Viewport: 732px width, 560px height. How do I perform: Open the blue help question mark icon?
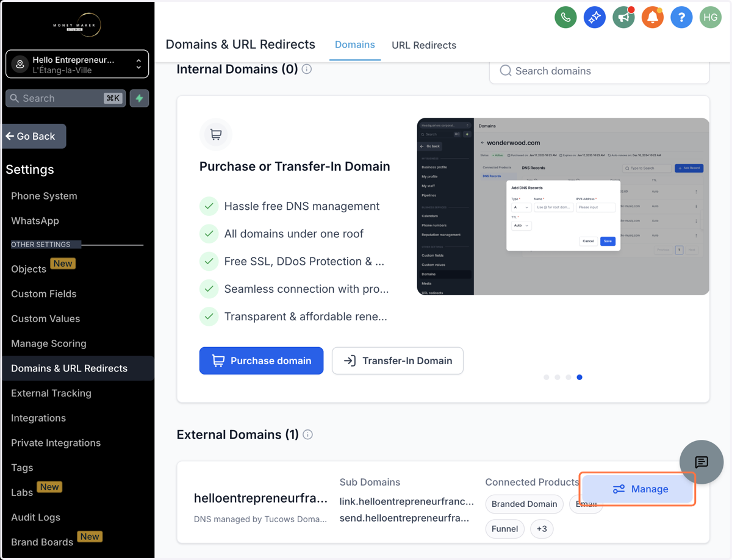pos(681,17)
